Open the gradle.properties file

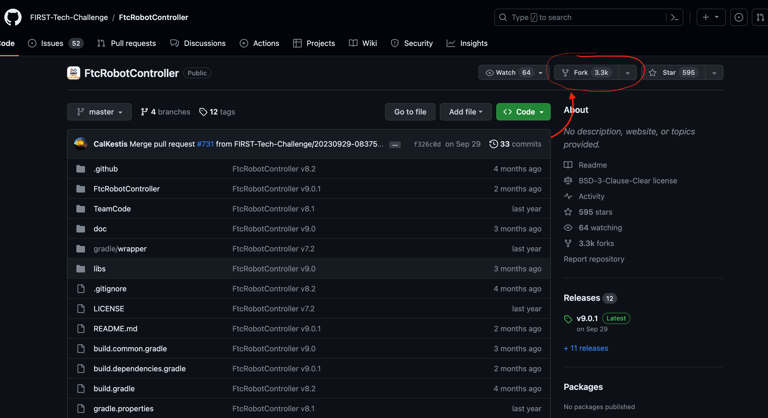[123, 408]
